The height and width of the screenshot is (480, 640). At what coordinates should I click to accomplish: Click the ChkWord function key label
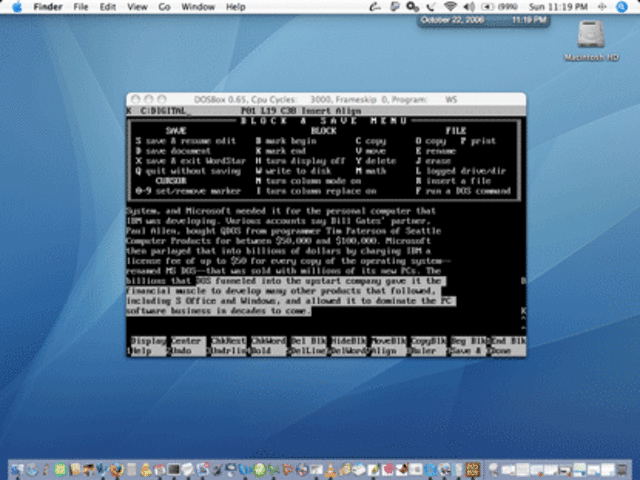click(x=269, y=341)
